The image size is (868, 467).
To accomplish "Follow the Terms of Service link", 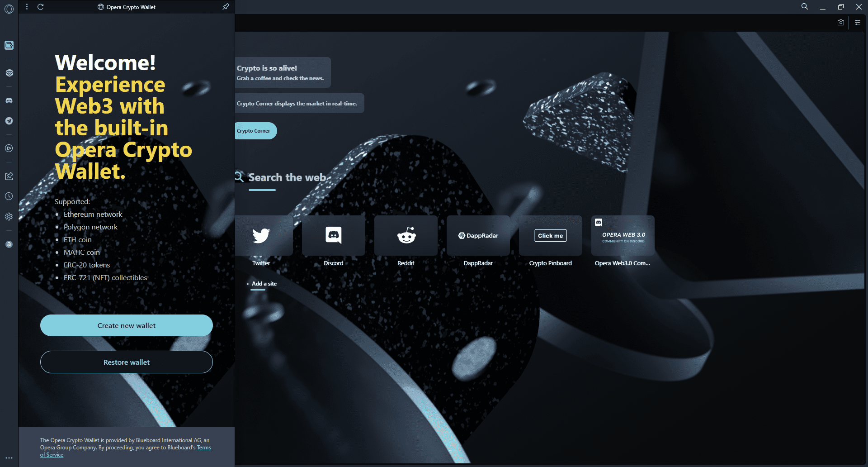I will 204,448.
